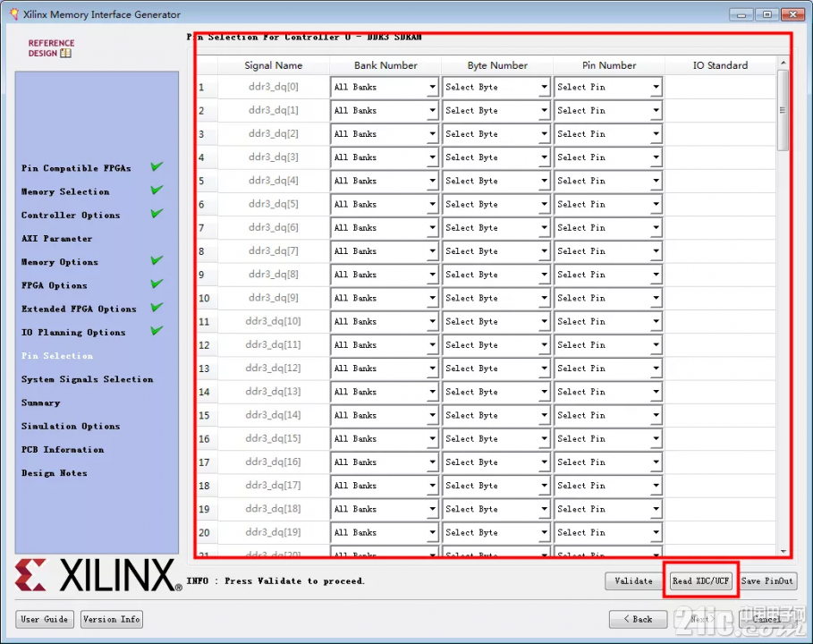Open Select Byte dropdown for ddr3_dq[8]
Screen dimensions: 813x644
point(496,275)
